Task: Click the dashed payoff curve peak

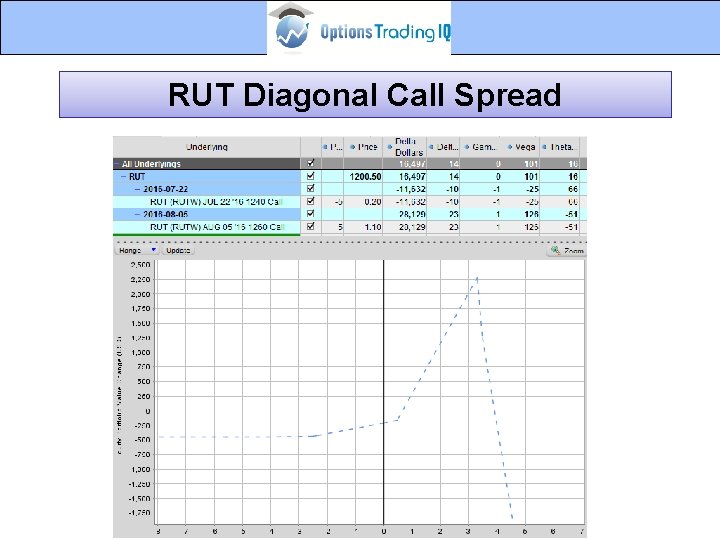Action: tap(478, 277)
